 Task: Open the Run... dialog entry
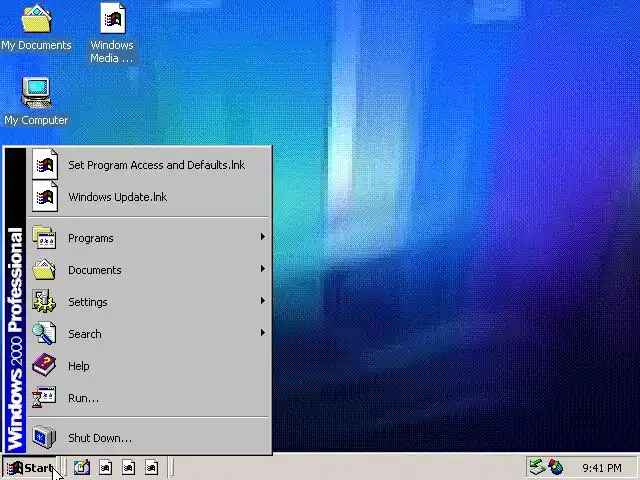coord(149,398)
